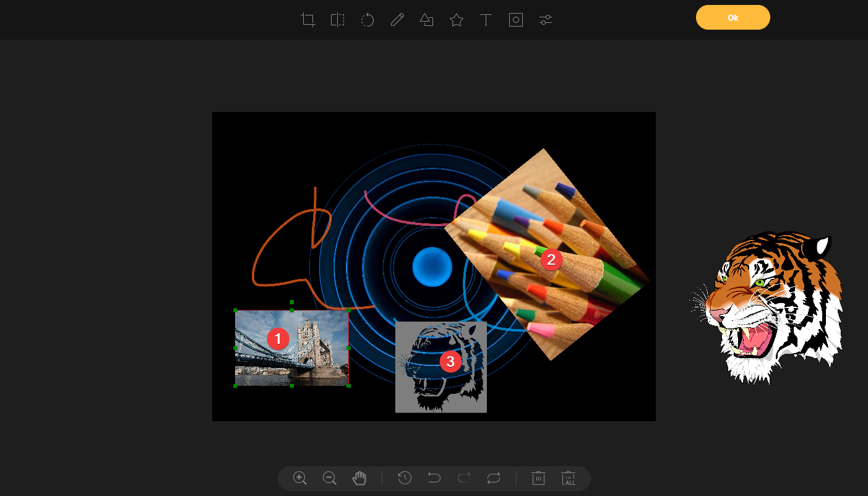Image resolution: width=868 pixels, height=496 pixels.
Task: Confirm edits with the Ok button
Action: [733, 17]
